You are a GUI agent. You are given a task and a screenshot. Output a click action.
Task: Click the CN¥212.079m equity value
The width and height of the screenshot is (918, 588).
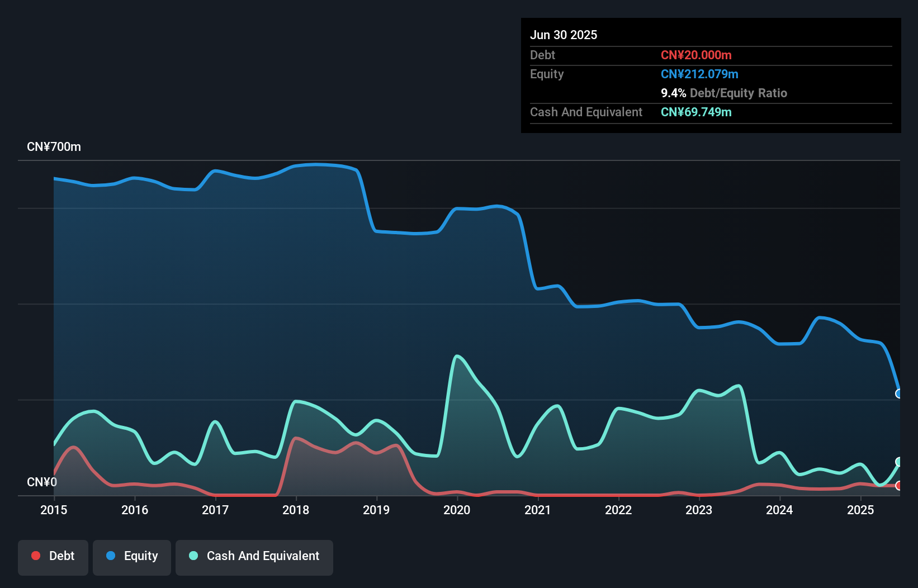pos(699,74)
